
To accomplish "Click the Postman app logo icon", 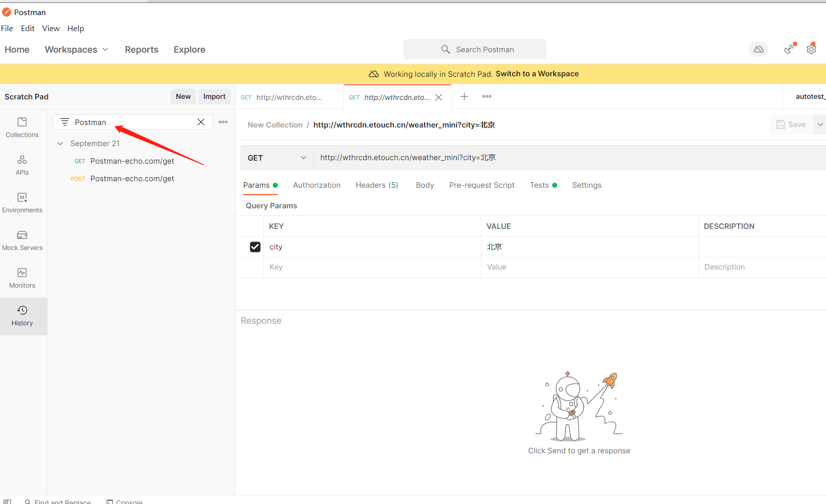I will pyautogui.click(x=7, y=12).
